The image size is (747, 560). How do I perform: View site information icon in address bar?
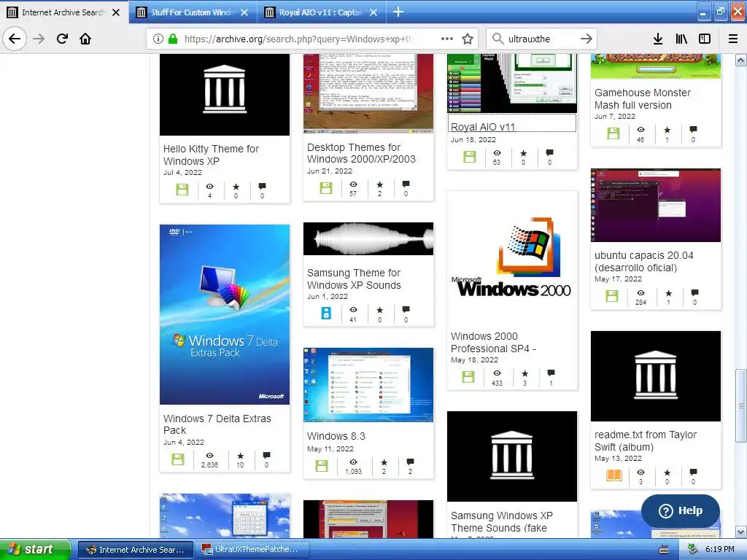(x=158, y=39)
